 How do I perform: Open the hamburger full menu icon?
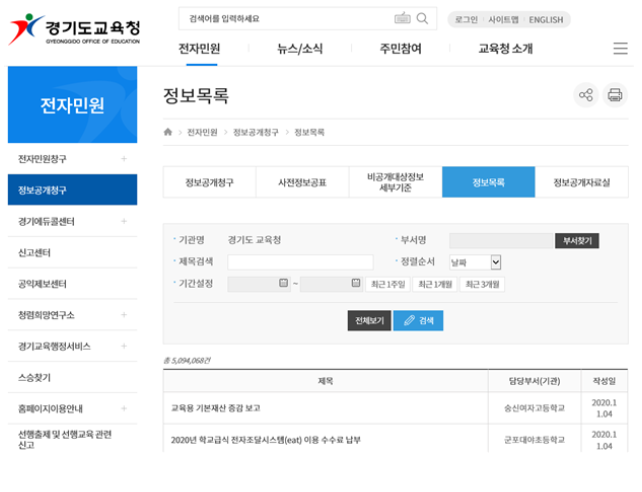[x=620, y=48]
